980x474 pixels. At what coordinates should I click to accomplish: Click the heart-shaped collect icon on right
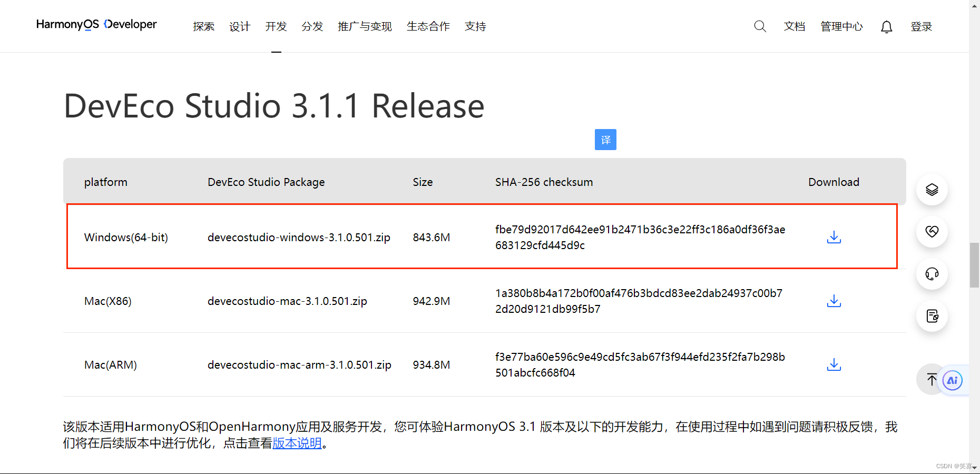coord(932,232)
